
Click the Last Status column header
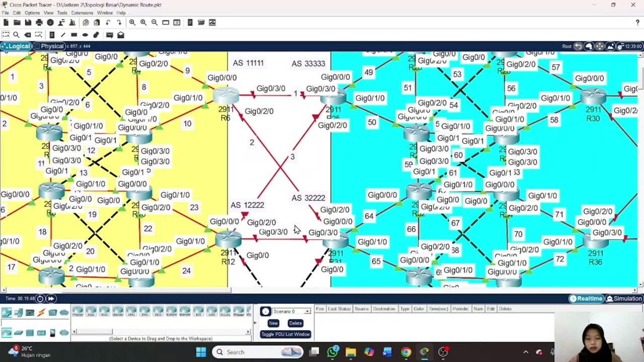coord(339,309)
